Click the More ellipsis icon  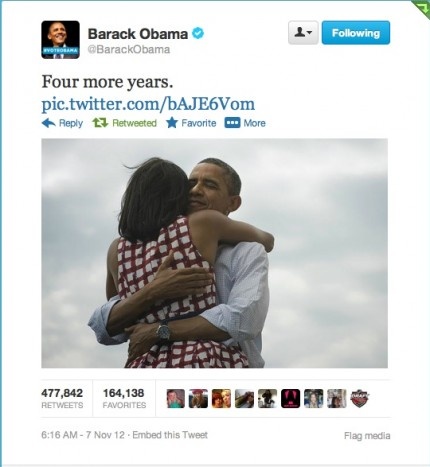232,123
